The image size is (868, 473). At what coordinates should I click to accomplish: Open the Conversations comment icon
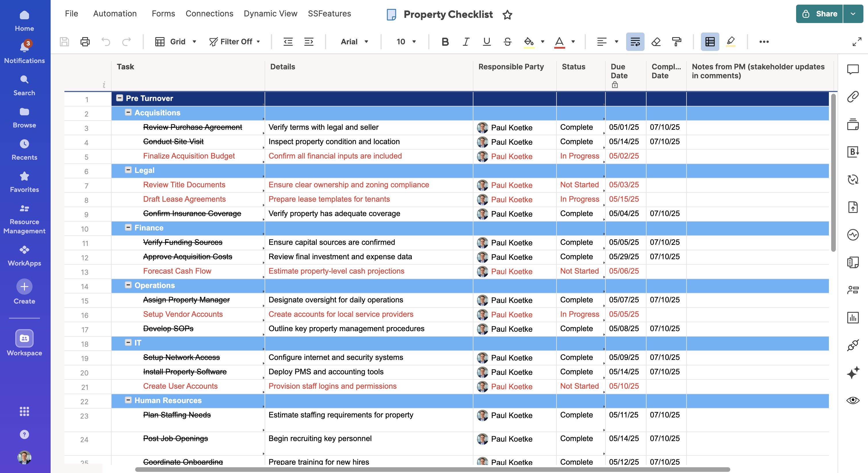(x=853, y=69)
